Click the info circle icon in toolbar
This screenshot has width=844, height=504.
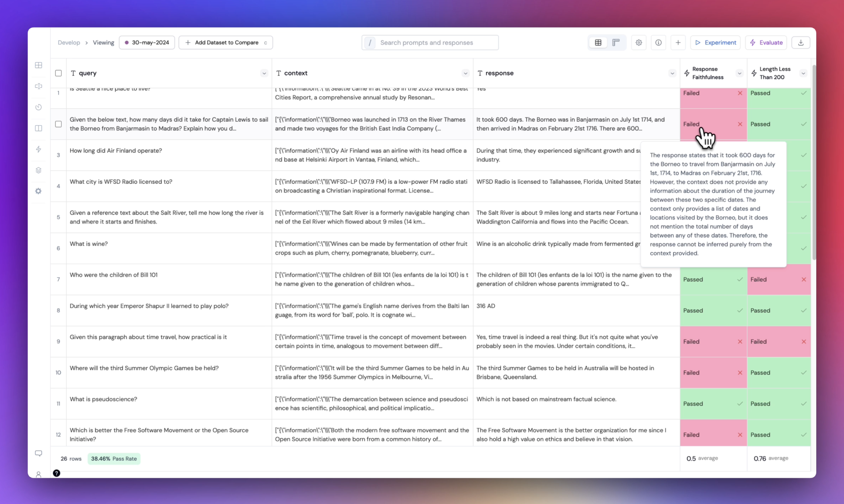click(658, 42)
